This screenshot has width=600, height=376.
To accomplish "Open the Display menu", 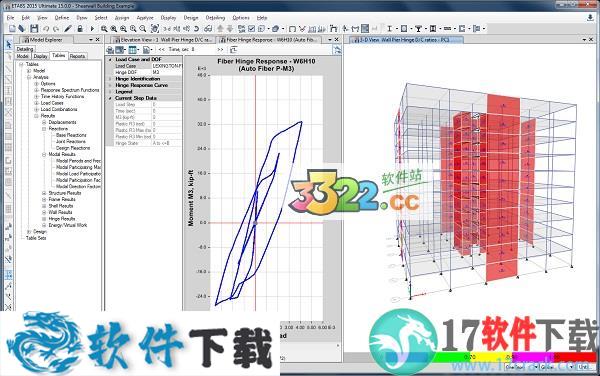I will [x=168, y=18].
